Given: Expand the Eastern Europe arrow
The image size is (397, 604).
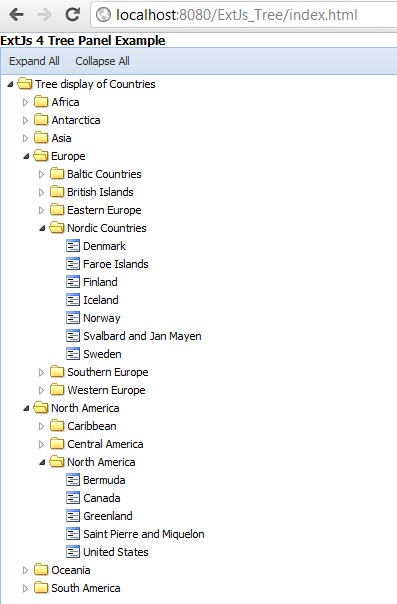Looking at the screenshot, I should tap(41, 210).
